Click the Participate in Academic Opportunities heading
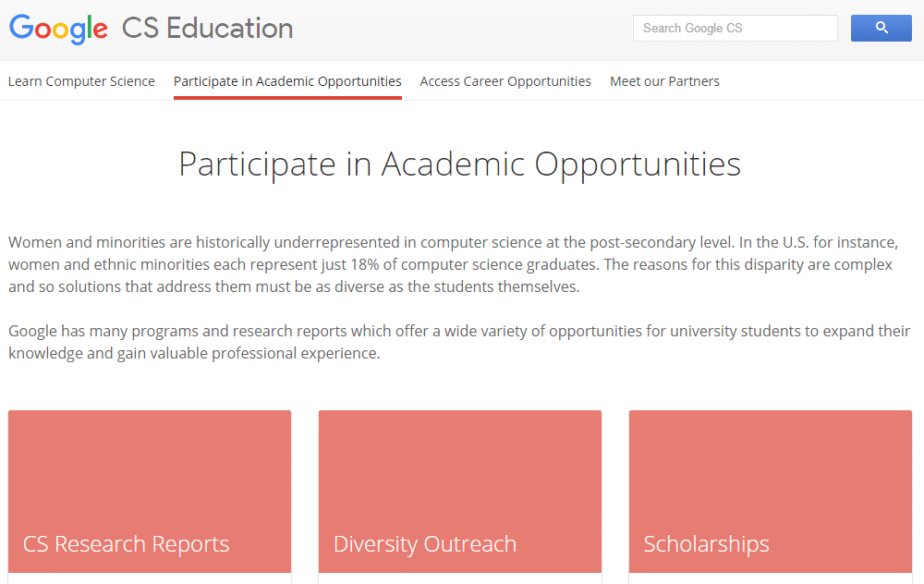The width and height of the screenshot is (924, 584). (459, 164)
